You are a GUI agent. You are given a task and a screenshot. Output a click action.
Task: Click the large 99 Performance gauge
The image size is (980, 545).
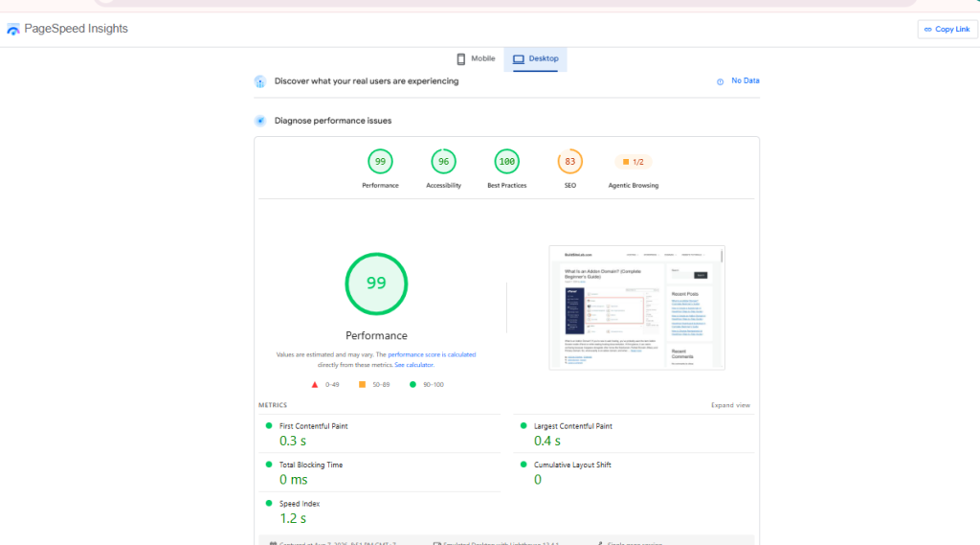click(376, 284)
